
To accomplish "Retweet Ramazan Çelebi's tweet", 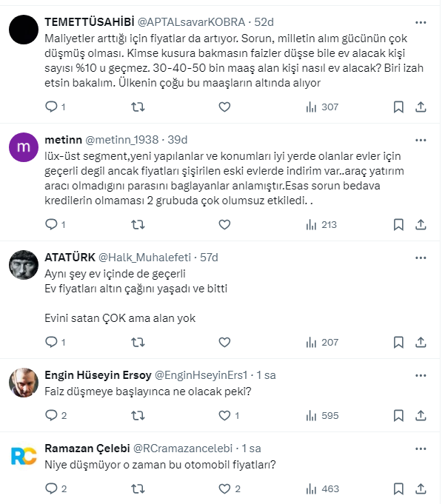I will tap(138, 488).
